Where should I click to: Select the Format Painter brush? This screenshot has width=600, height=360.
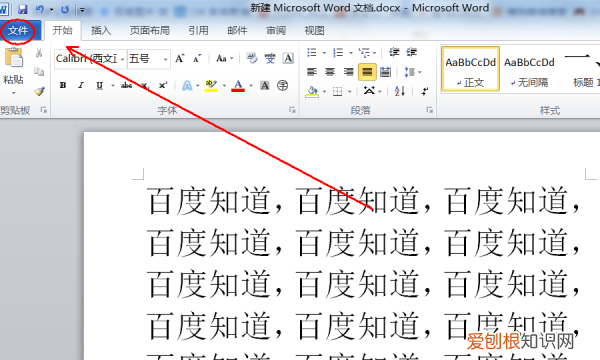coord(39,91)
